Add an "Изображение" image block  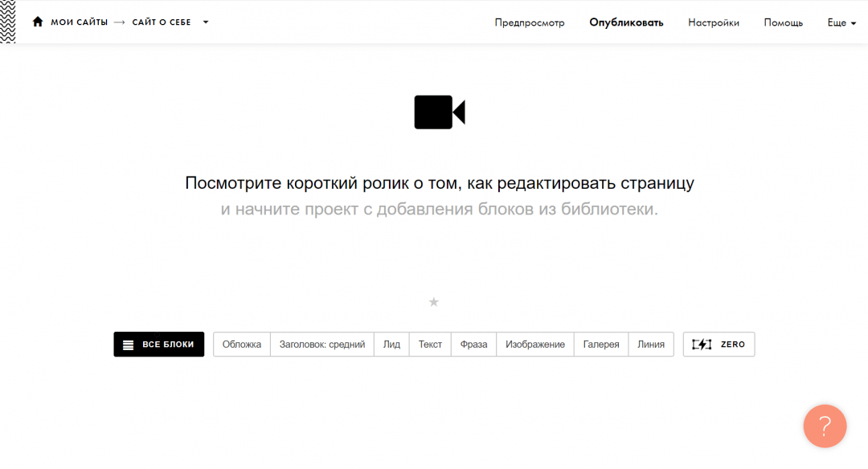pyautogui.click(x=535, y=345)
